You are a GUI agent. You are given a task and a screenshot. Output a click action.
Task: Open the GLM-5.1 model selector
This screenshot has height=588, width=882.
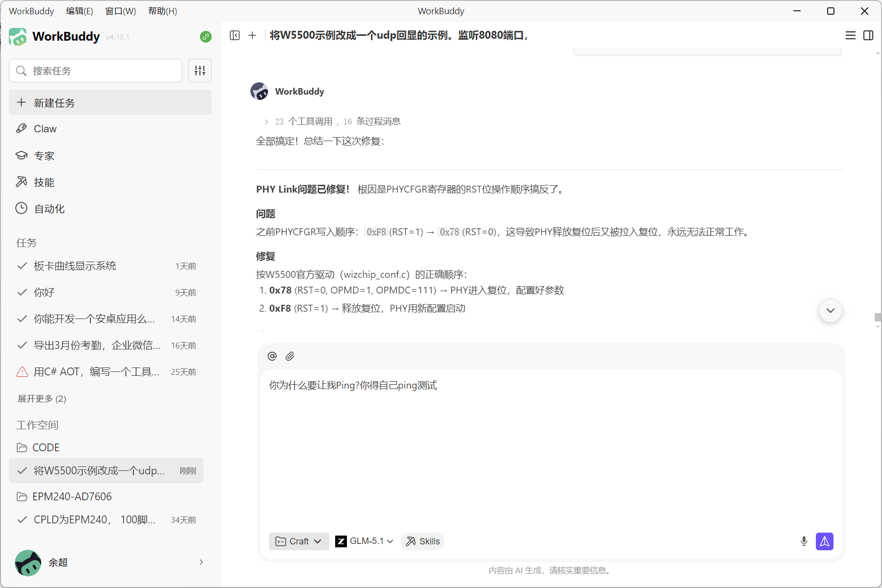tap(364, 541)
